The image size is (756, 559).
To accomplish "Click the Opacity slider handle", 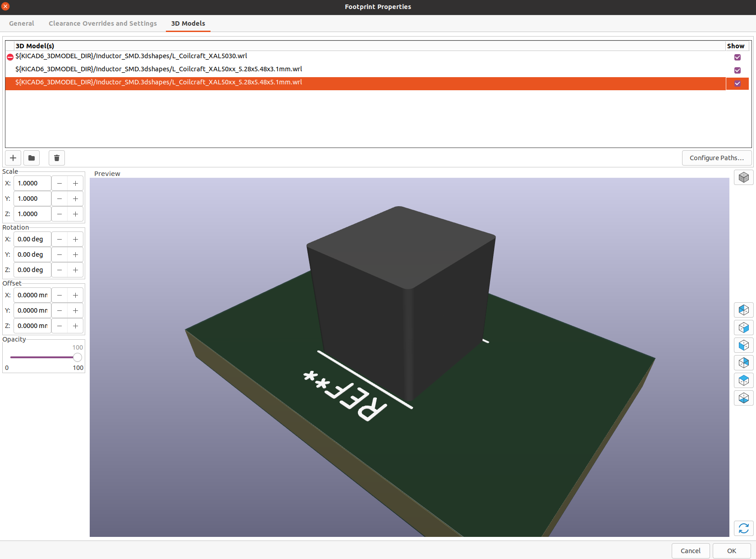I will (x=78, y=357).
